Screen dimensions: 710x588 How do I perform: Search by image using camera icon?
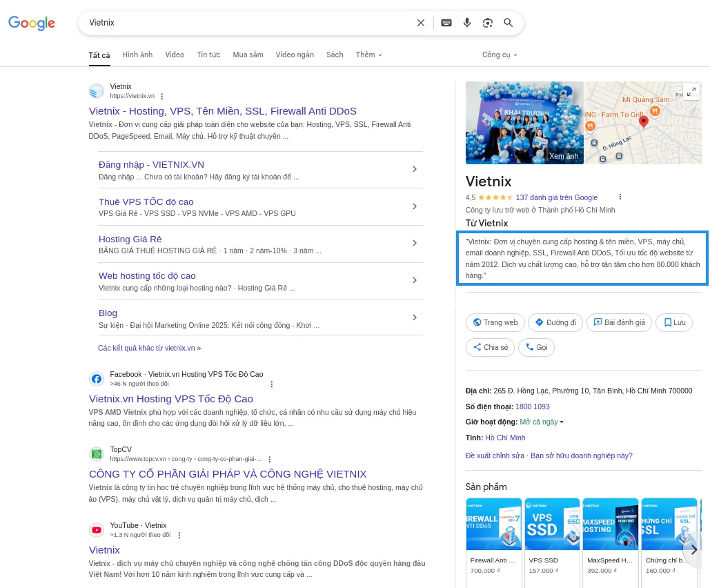click(x=488, y=23)
